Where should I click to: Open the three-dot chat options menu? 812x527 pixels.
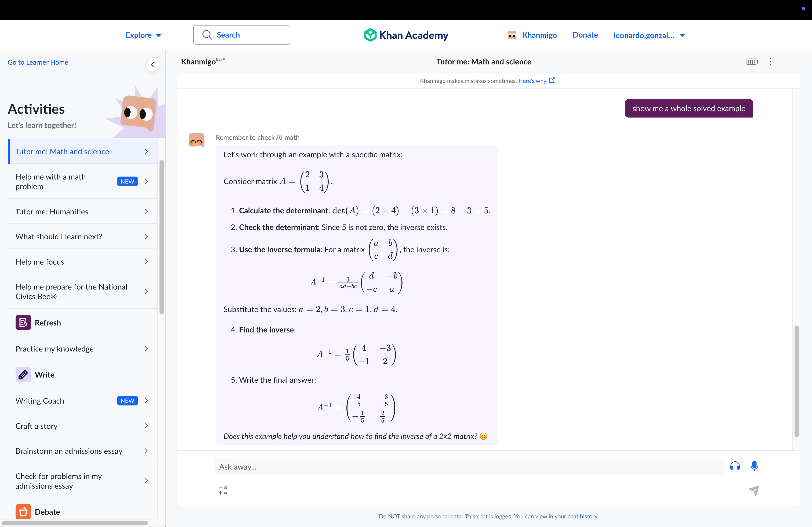770,62
